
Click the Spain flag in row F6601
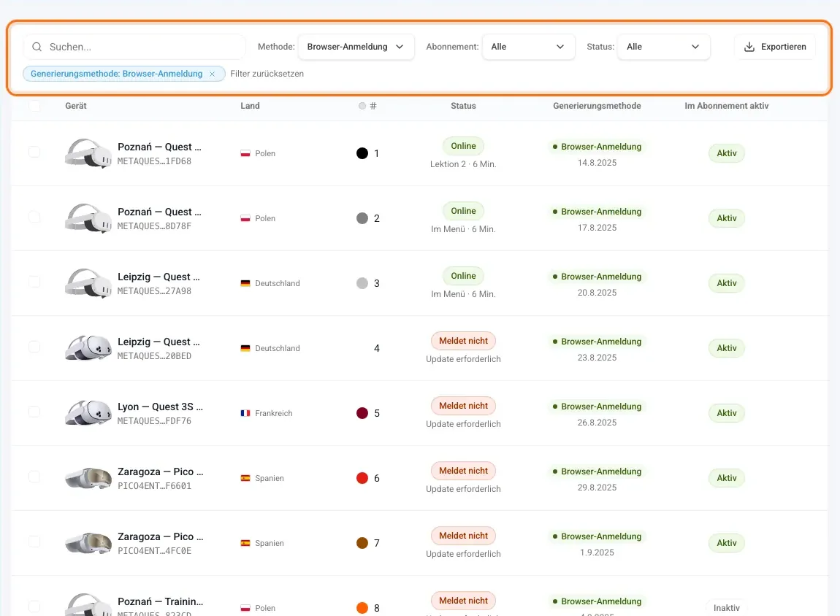point(245,479)
